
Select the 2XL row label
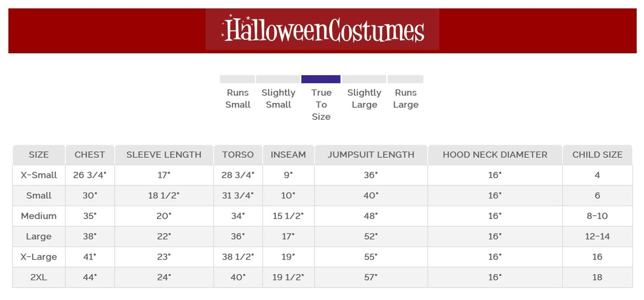tap(39, 277)
